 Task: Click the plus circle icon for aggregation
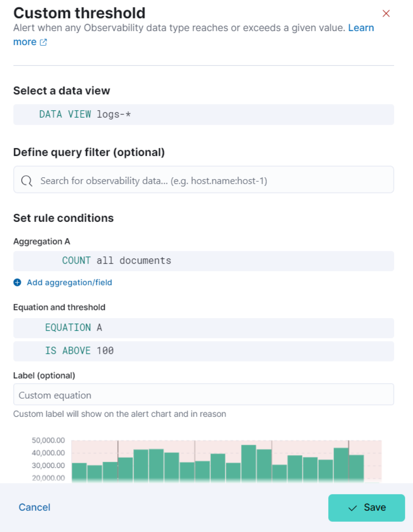[17, 282]
